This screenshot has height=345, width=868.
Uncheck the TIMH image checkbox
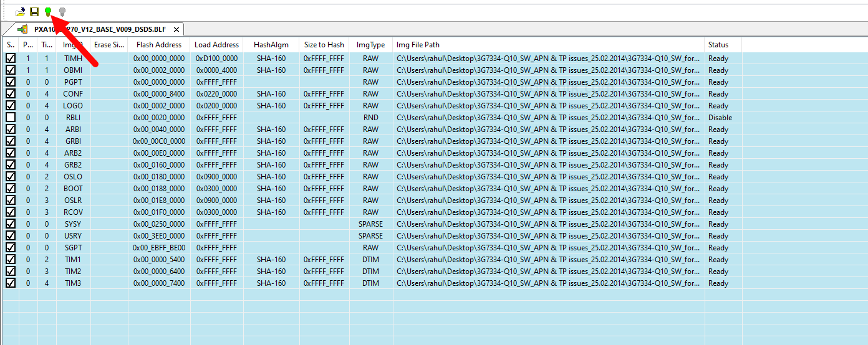(11, 58)
